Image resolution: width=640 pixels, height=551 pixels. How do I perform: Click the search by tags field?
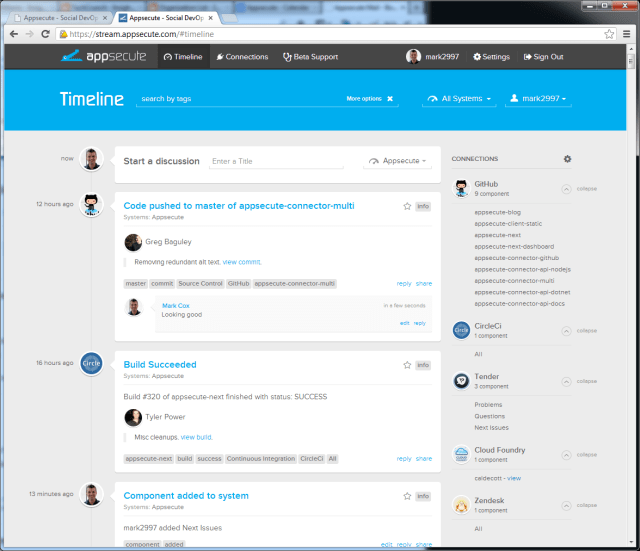tap(241, 99)
